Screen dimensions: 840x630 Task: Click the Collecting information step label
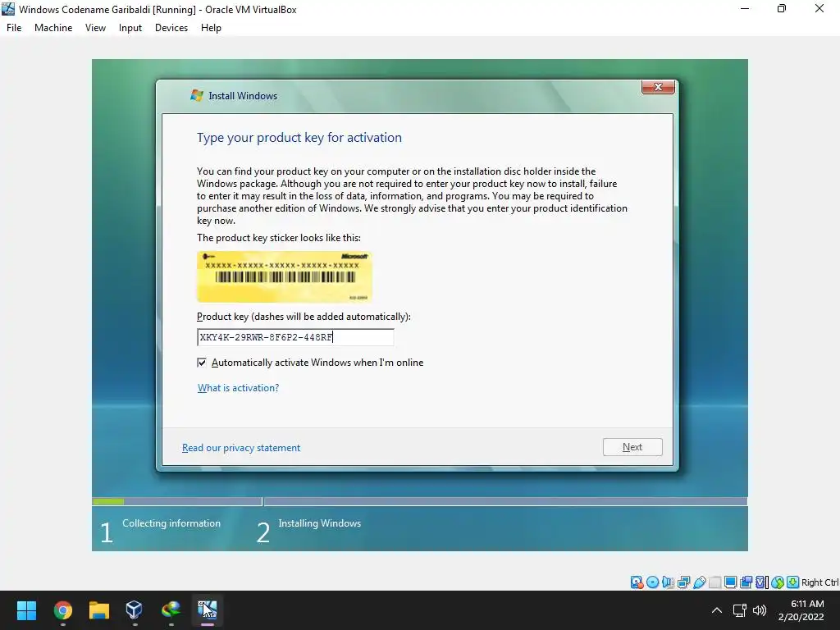171,523
